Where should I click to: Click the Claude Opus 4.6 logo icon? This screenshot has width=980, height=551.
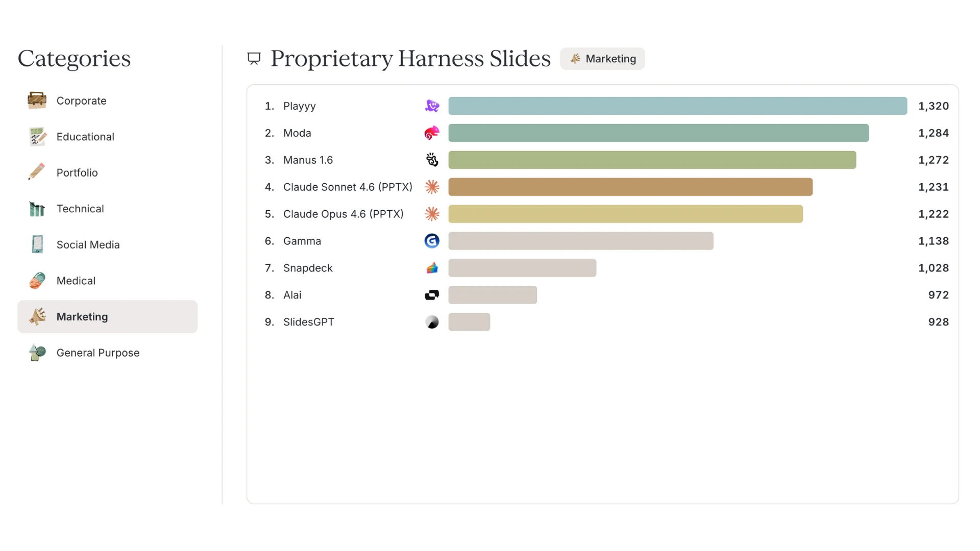click(432, 214)
